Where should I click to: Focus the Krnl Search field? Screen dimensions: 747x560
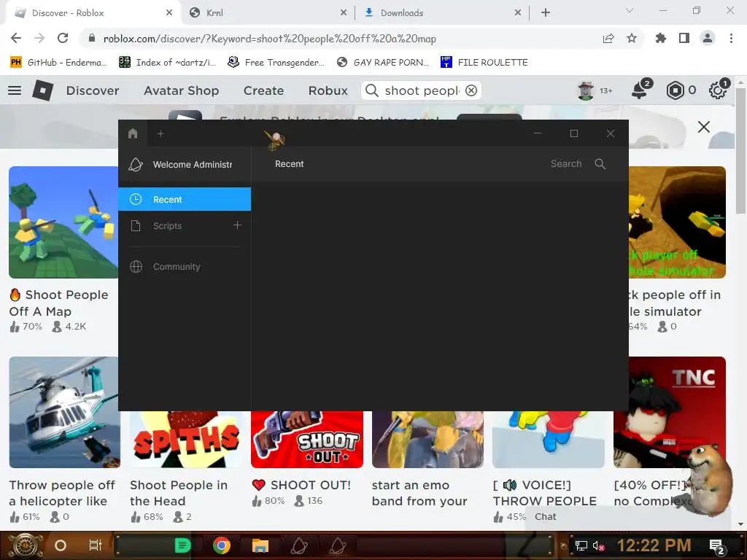click(566, 164)
